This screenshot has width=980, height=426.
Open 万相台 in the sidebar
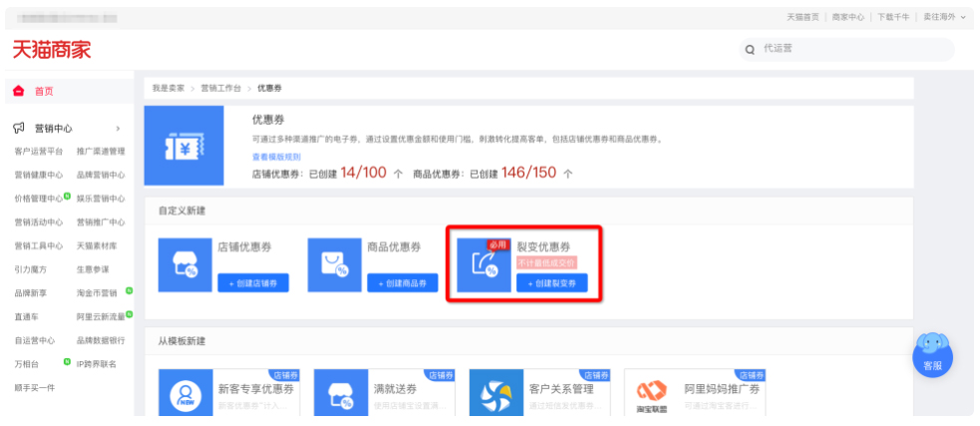point(26,364)
